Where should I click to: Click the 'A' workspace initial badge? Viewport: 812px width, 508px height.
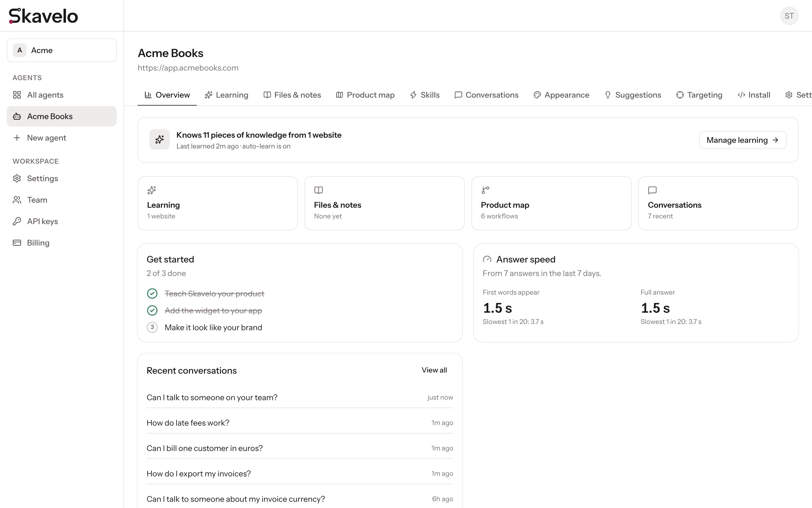(20, 51)
